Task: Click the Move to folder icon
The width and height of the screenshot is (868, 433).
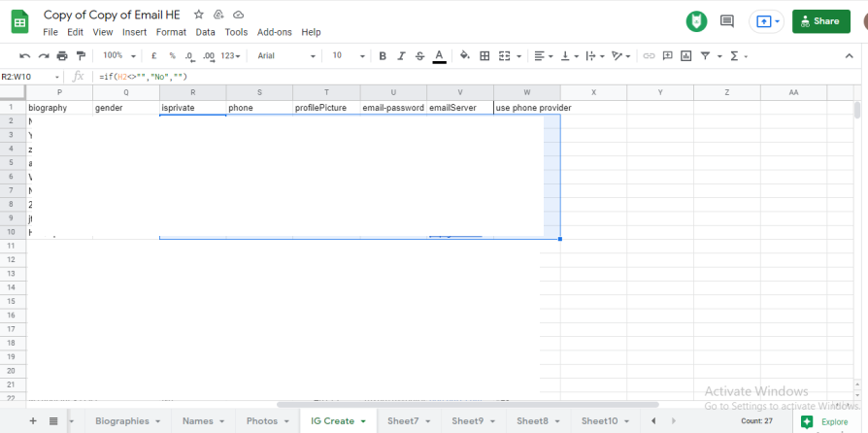Action: 218,15
